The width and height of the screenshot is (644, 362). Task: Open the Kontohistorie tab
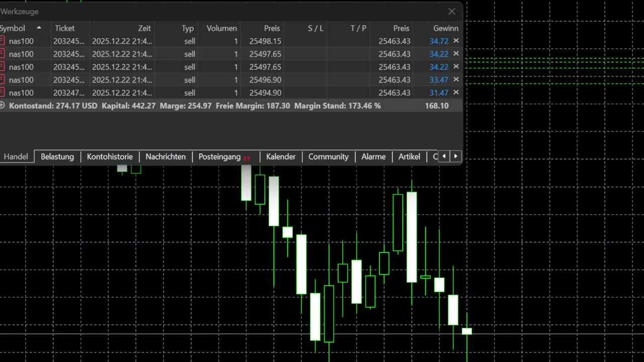pyautogui.click(x=110, y=156)
